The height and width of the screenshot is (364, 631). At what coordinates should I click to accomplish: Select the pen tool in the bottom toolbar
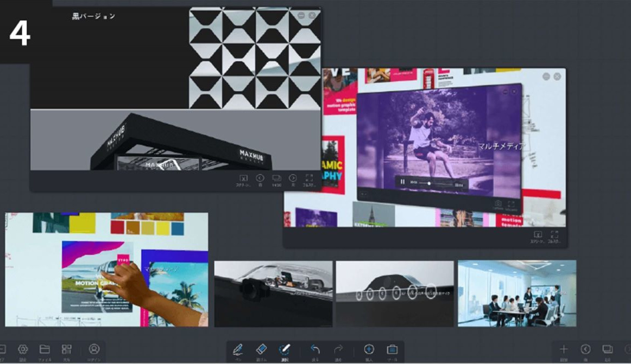[x=238, y=349]
